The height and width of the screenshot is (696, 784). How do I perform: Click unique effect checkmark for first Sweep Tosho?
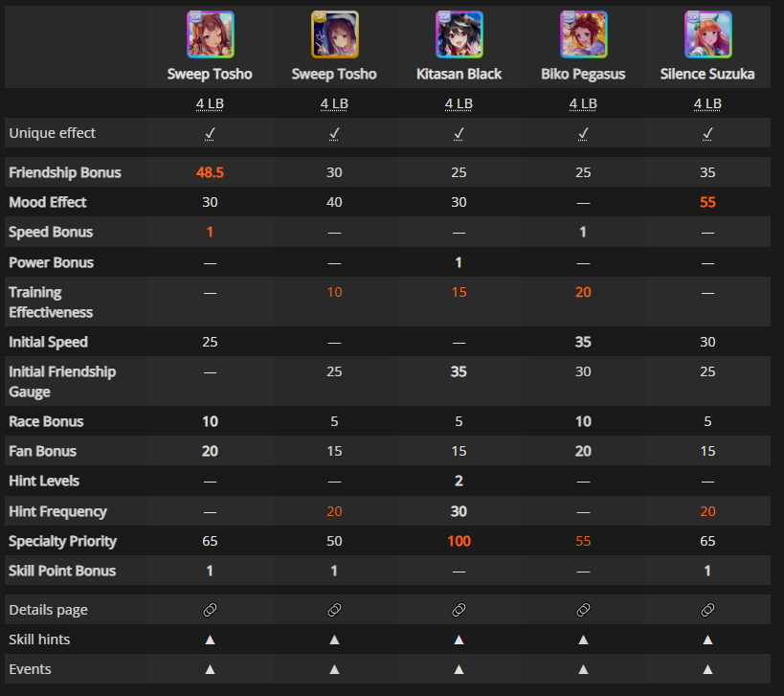(x=210, y=133)
